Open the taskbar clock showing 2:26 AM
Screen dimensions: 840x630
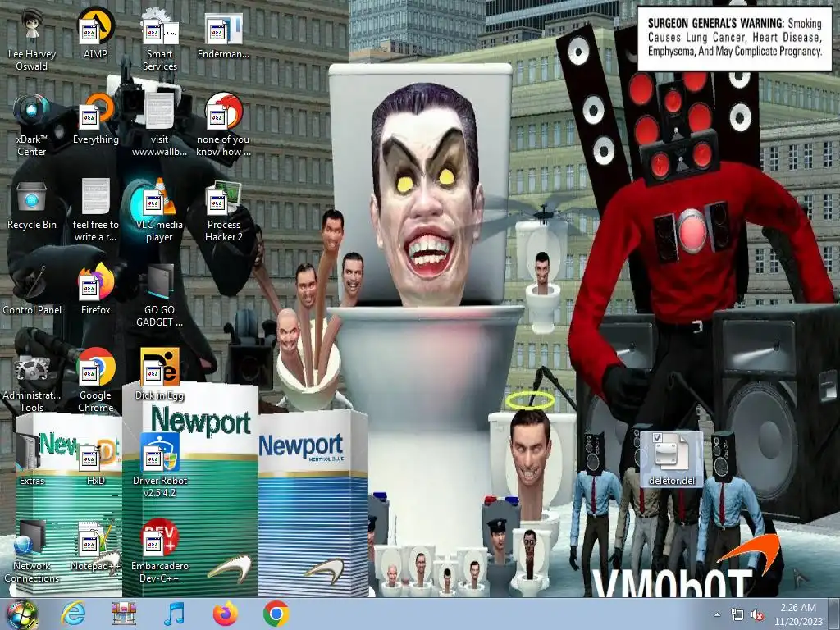[x=798, y=614]
